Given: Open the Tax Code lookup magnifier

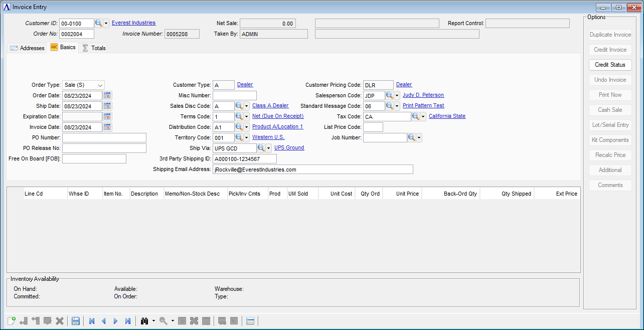Looking at the screenshot, I should (x=416, y=116).
